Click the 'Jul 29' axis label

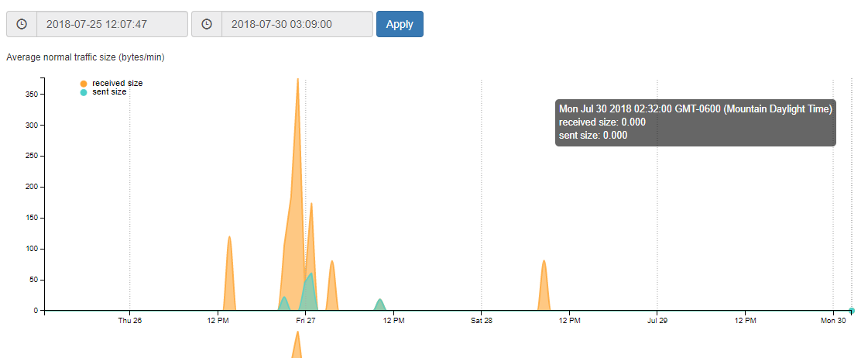pos(657,320)
